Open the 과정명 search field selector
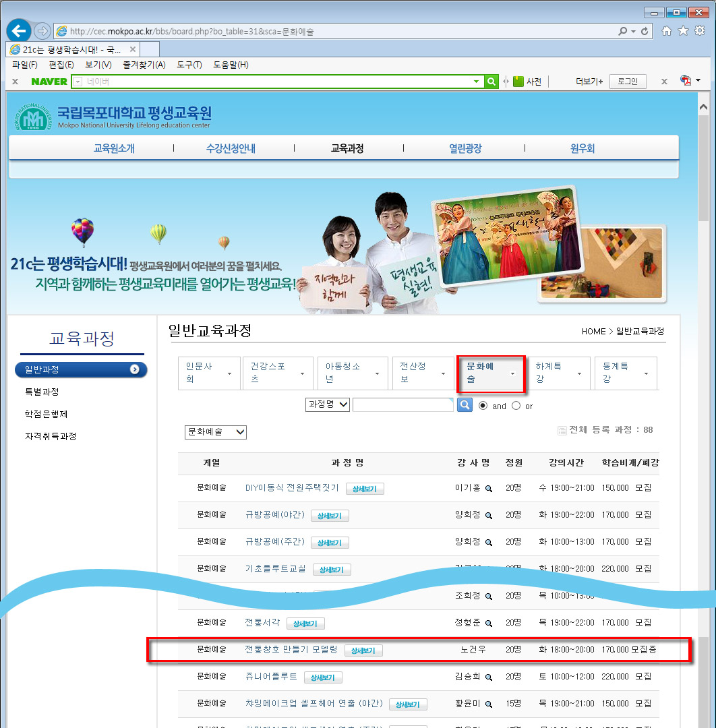The image size is (716, 728). coord(328,404)
